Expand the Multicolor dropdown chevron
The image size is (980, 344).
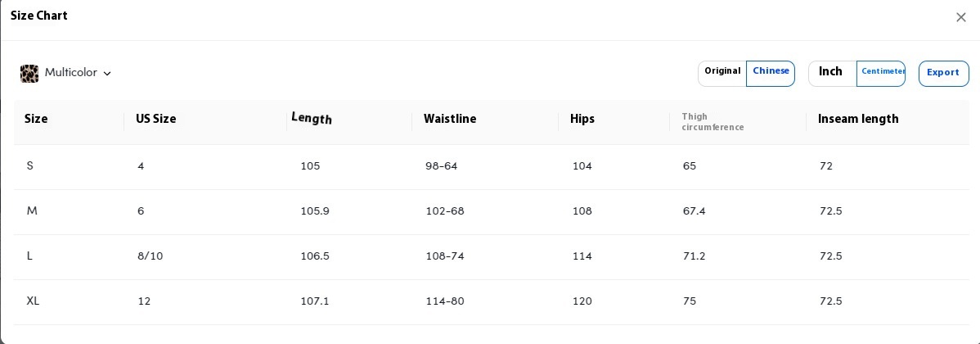pyautogui.click(x=107, y=74)
